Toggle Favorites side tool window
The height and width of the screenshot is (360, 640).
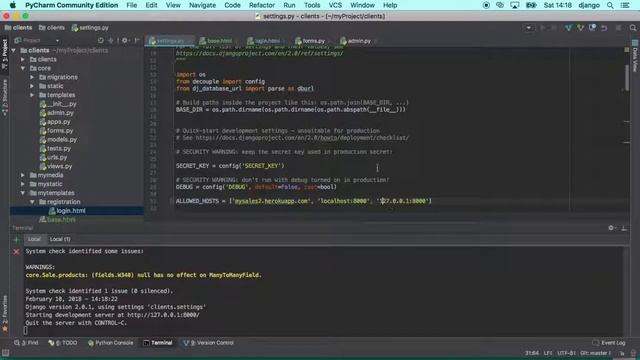pyautogui.click(x=4, y=312)
